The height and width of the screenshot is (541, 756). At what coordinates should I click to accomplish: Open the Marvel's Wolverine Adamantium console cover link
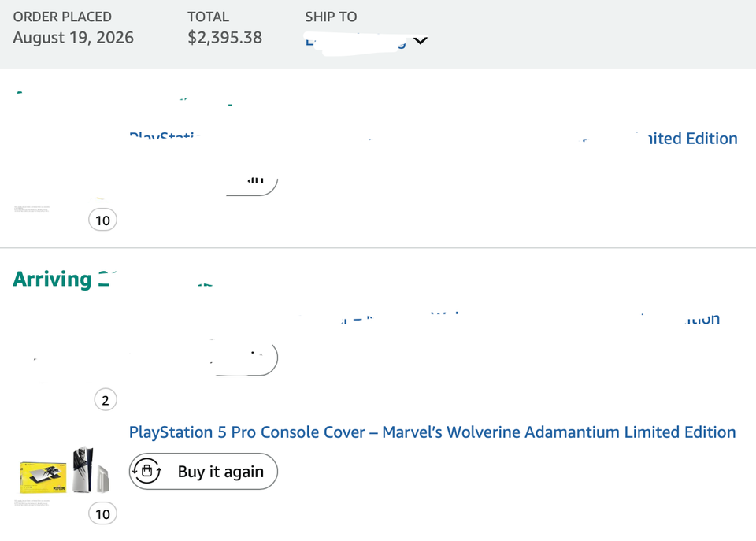pos(432,432)
